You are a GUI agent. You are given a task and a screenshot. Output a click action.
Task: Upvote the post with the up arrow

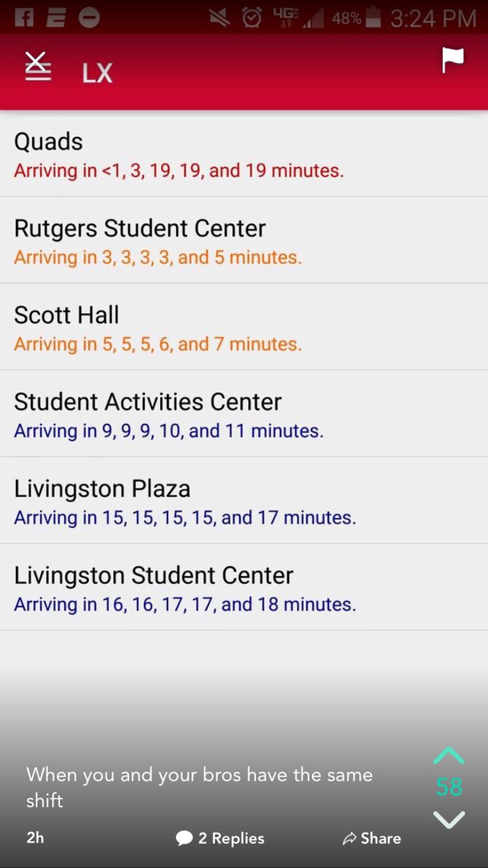click(449, 755)
